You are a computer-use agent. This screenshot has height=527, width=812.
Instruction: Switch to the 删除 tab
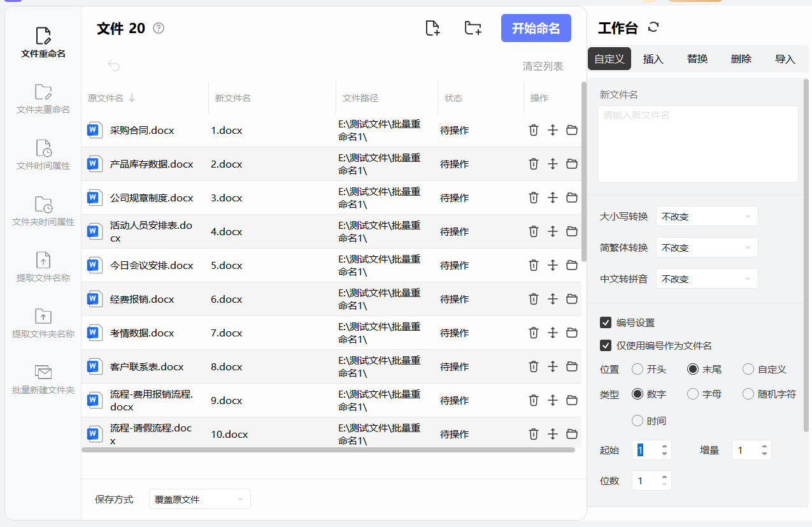[741, 59]
